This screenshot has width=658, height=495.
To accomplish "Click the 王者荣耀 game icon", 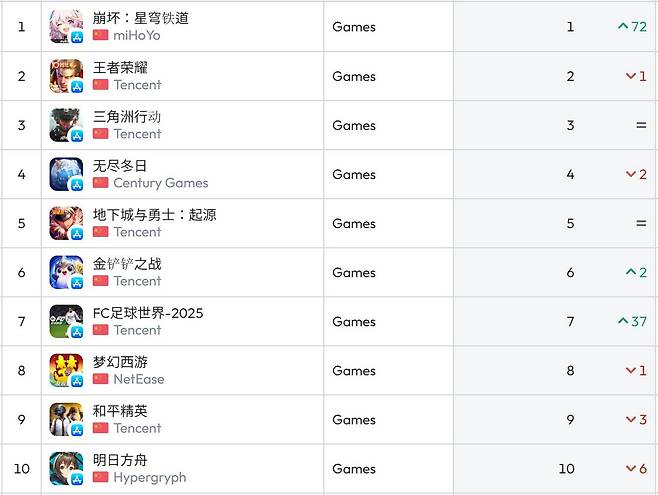I will [66, 76].
